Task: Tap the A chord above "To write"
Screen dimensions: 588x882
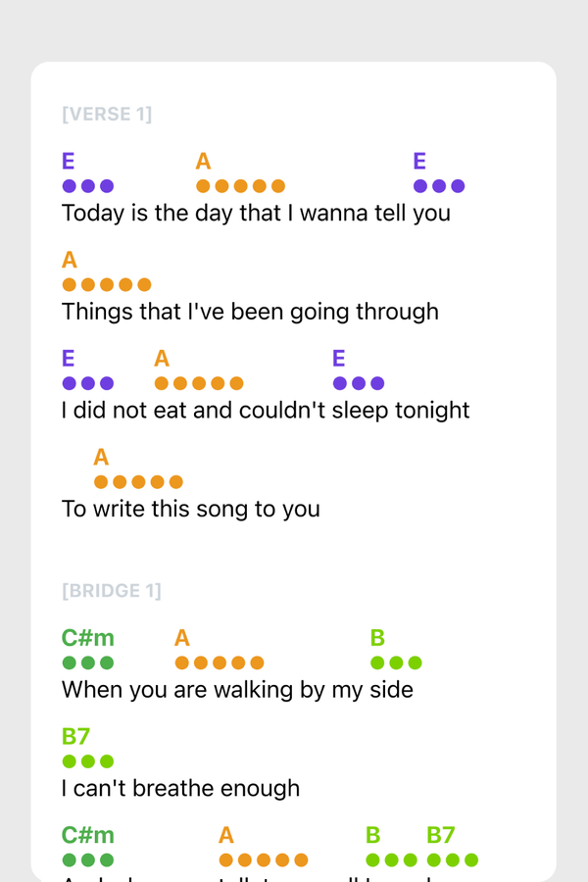Action: (x=101, y=457)
